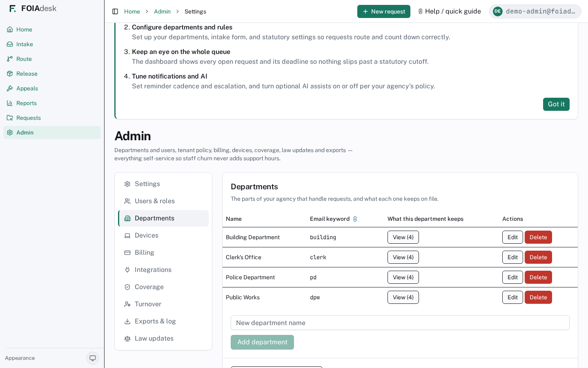Expand View (4) for Building Department
Screen dimensions: 588x368
pos(403,237)
